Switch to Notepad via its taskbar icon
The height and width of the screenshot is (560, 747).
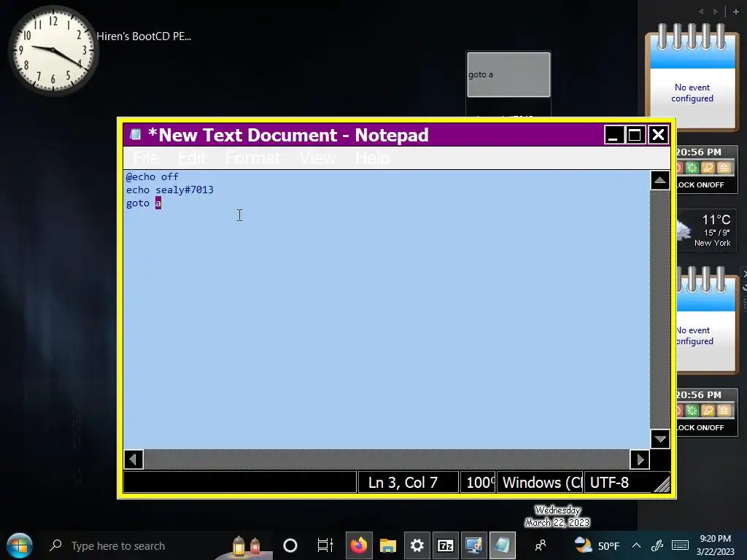(x=502, y=545)
